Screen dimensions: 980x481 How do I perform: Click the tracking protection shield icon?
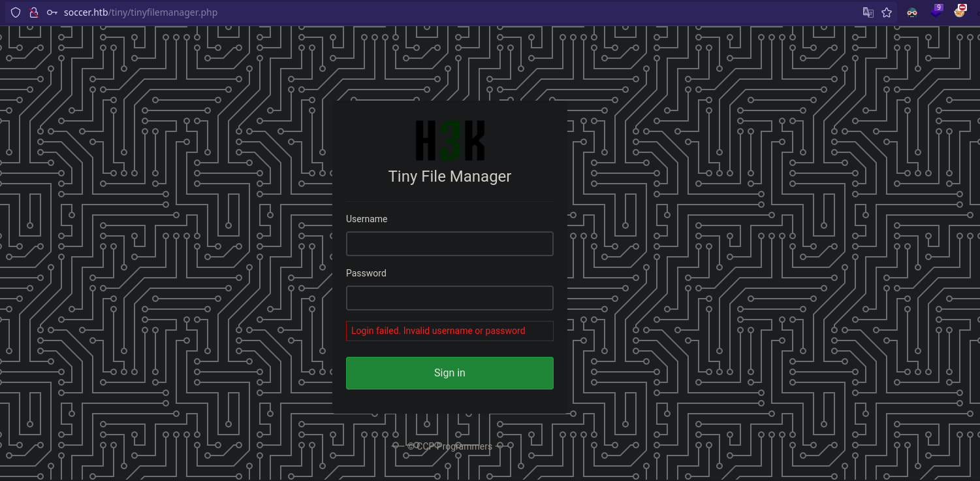point(16,12)
